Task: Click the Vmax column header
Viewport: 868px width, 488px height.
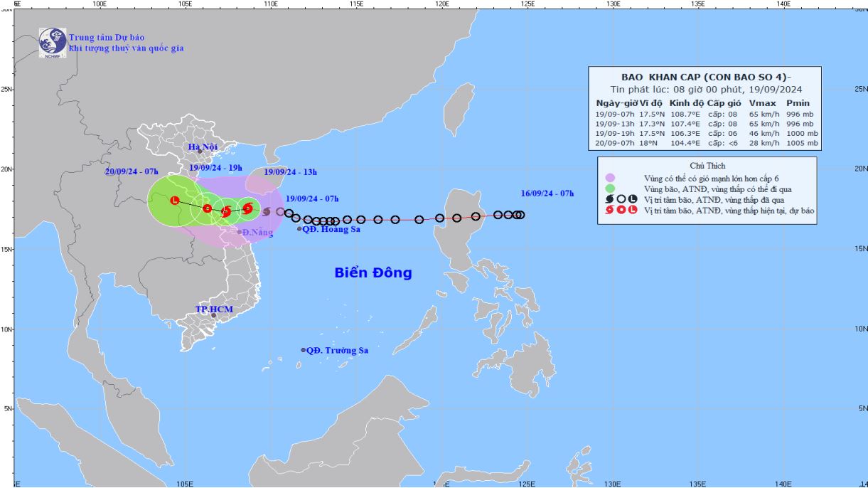Action: coord(761,103)
